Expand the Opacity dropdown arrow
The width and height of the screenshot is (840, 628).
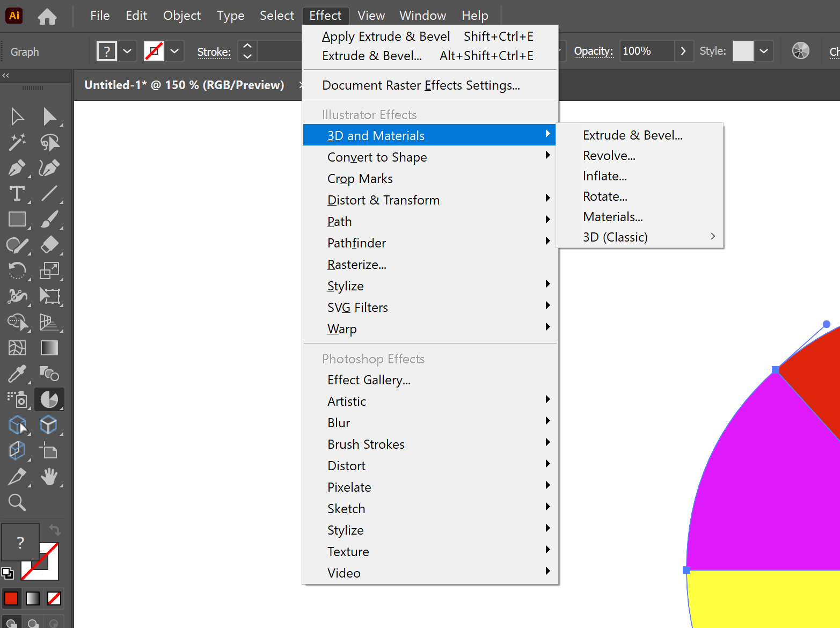(x=684, y=51)
